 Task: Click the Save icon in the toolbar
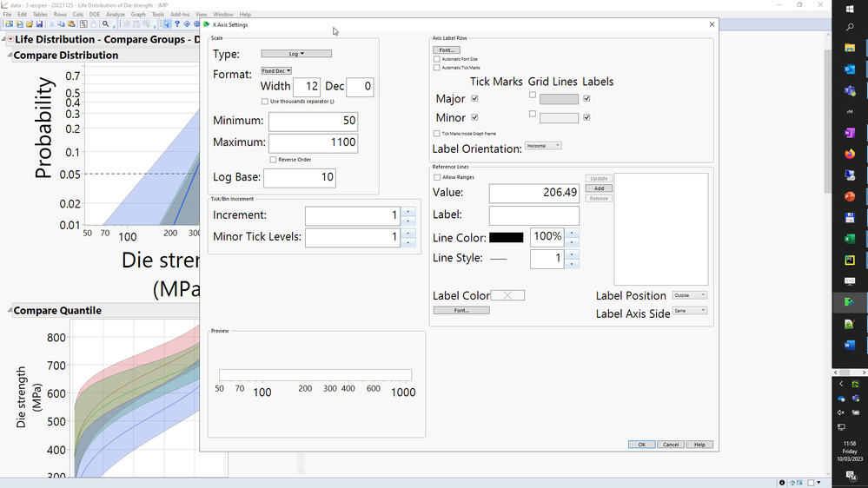(x=40, y=24)
